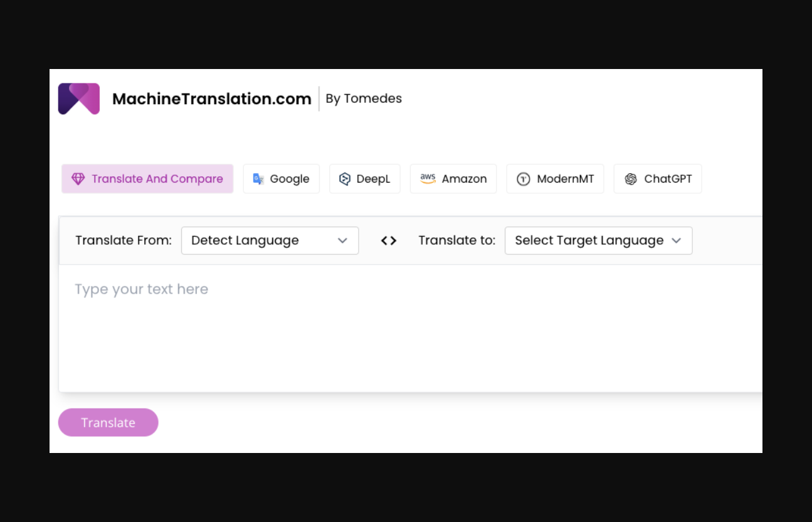Open the Detect Language dropdown

click(x=270, y=241)
